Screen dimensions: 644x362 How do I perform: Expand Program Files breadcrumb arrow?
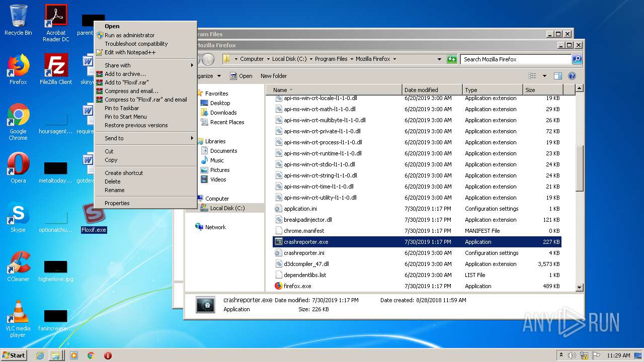tap(352, 59)
